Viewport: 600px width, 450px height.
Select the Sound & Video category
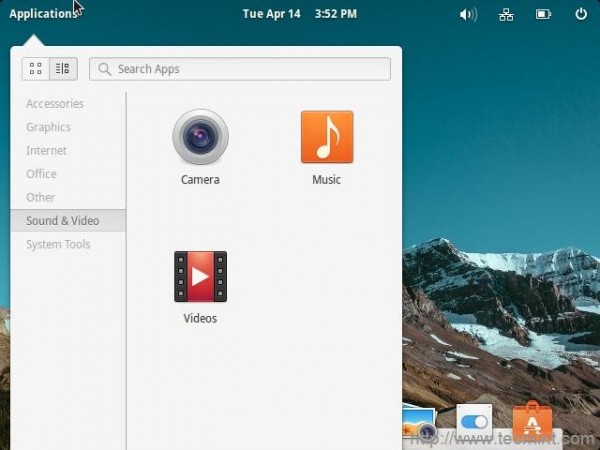coord(68,220)
